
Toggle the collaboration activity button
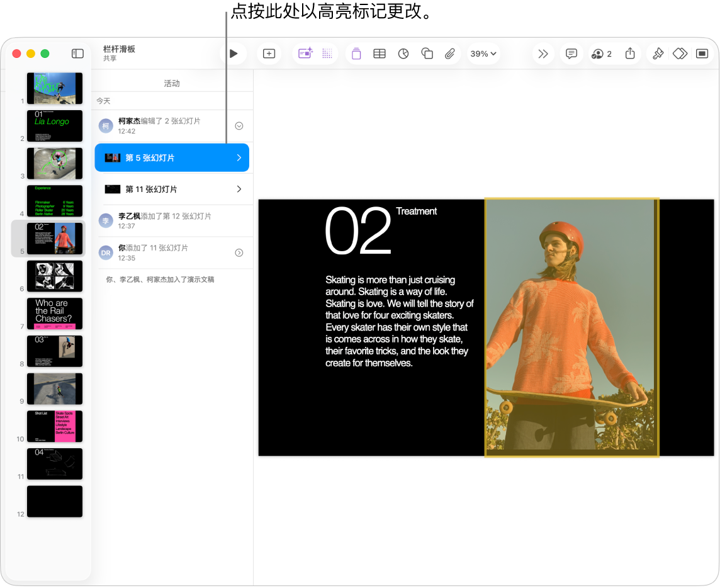coord(602,54)
